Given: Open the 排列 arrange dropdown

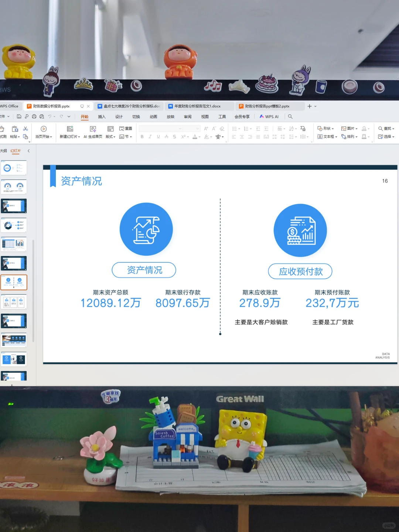Looking at the screenshot, I should point(349,137).
